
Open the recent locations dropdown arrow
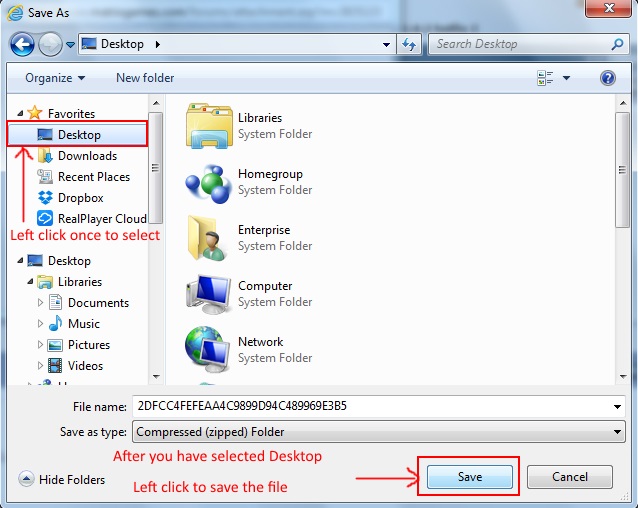70,44
